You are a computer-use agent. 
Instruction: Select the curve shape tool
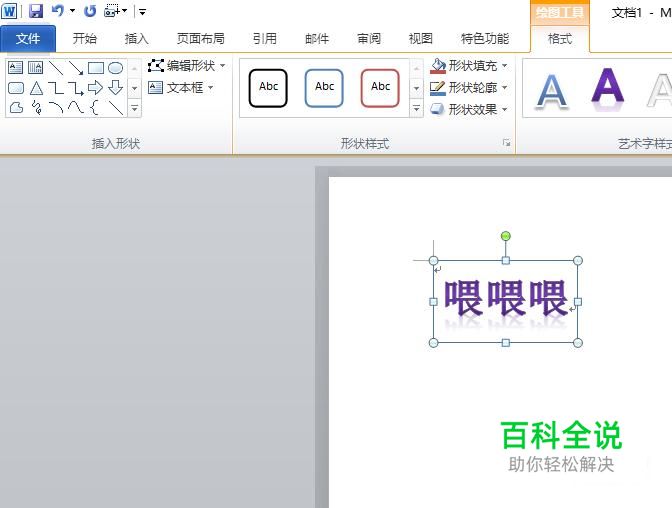click(x=76, y=107)
